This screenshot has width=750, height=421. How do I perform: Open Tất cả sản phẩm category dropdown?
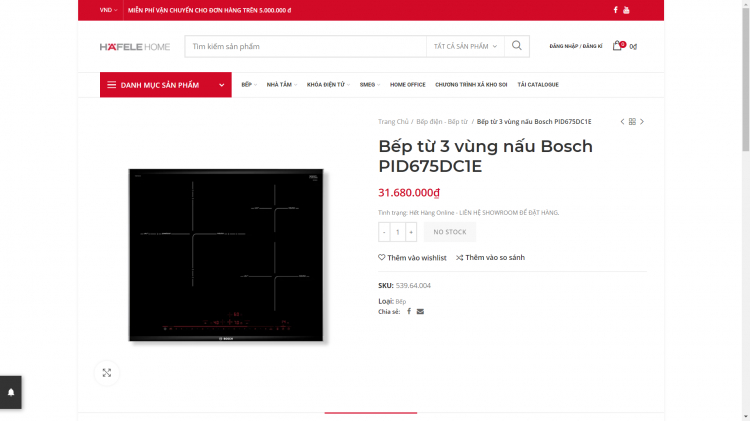coord(465,46)
